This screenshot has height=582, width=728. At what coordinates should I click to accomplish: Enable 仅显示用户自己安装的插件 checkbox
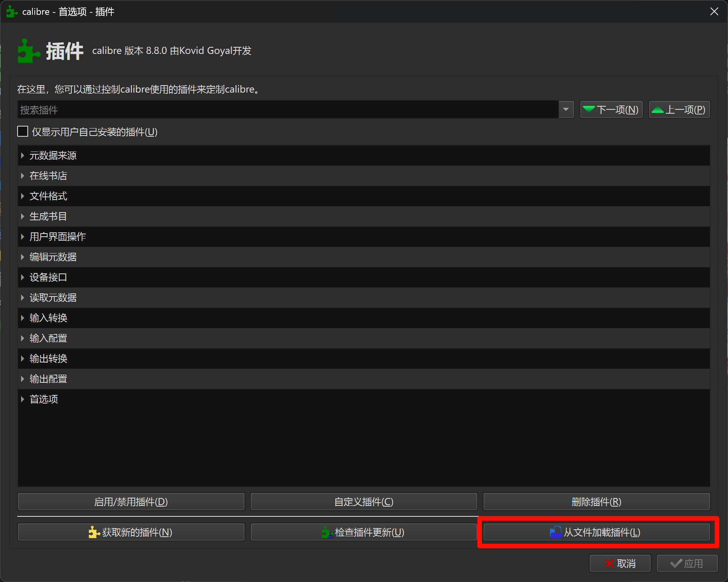pos(23,132)
